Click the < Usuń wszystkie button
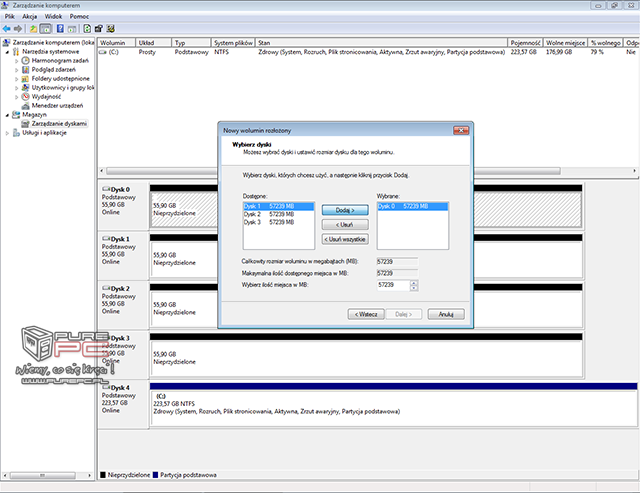Image resolution: width=640 pixels, height=493 pixels. point(345,239)
